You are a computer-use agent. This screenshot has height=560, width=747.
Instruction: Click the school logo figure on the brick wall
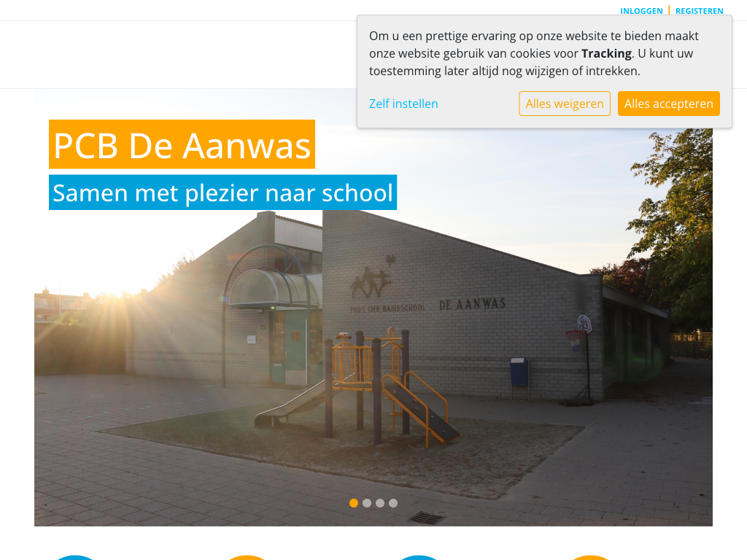373,277
